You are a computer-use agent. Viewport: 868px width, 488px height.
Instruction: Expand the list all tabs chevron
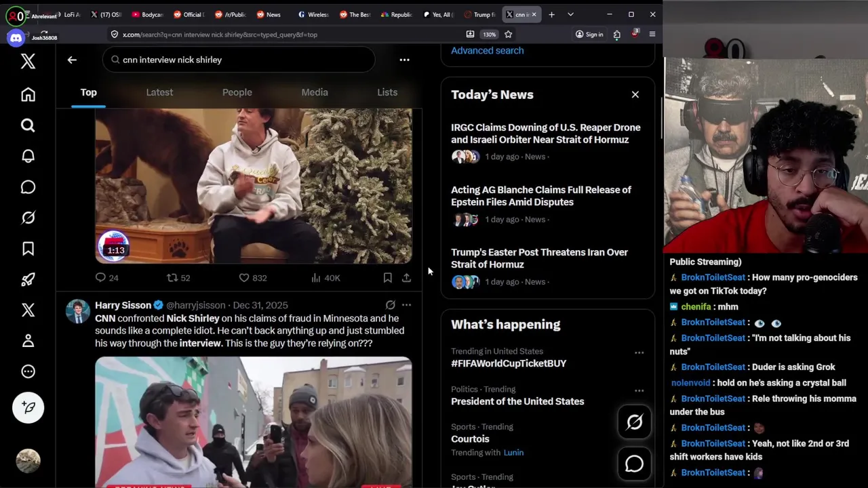[x=570, y=14]
